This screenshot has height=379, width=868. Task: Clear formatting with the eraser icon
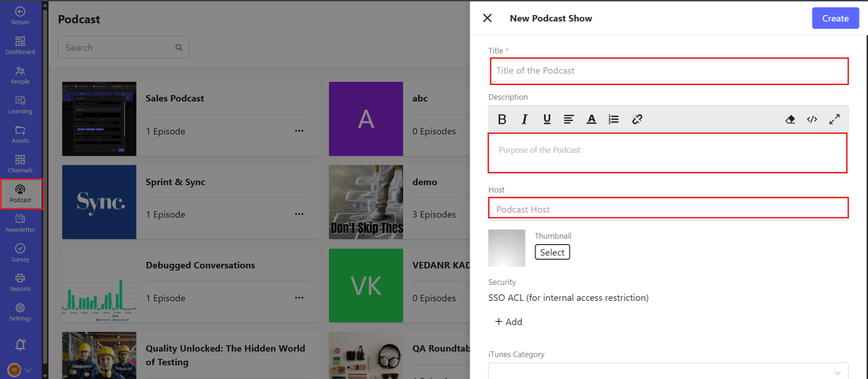pos(790,119)
